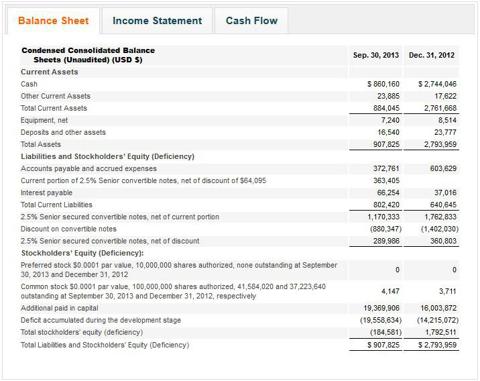Select net of discount value 289,986

(x=386, y=241)
